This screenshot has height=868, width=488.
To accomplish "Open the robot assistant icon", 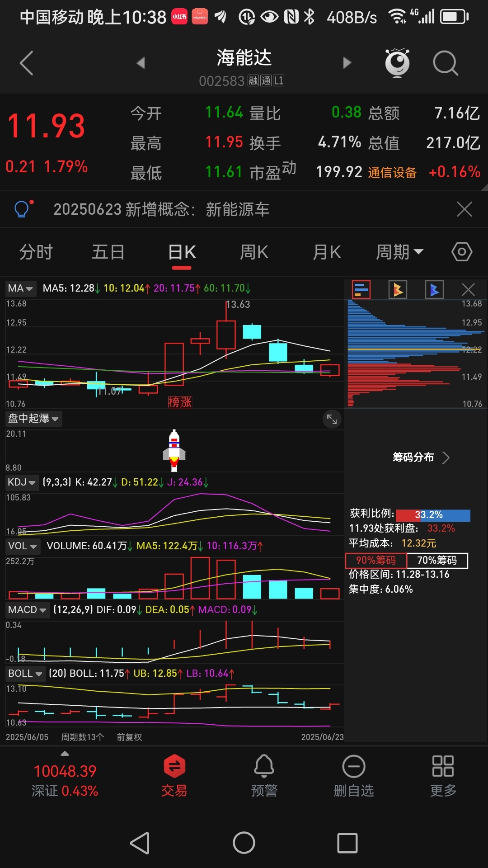I will (x=397, y=63).
